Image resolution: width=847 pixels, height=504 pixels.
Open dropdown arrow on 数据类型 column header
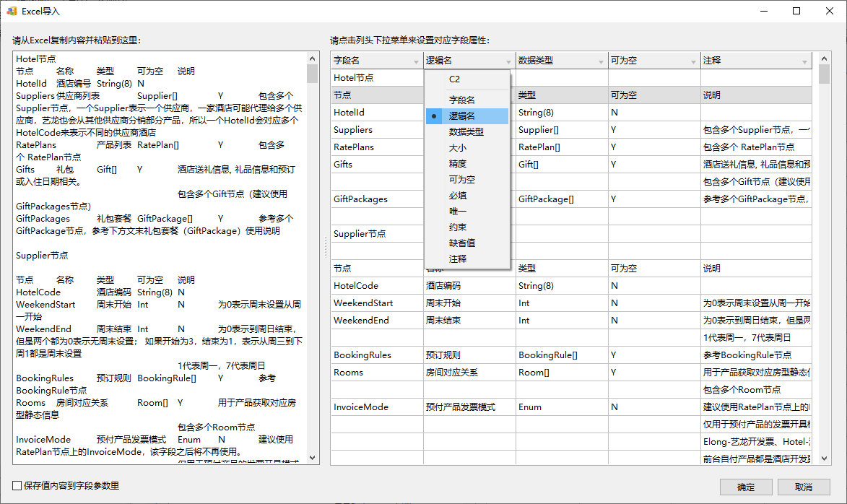click(x=600, y=62)
